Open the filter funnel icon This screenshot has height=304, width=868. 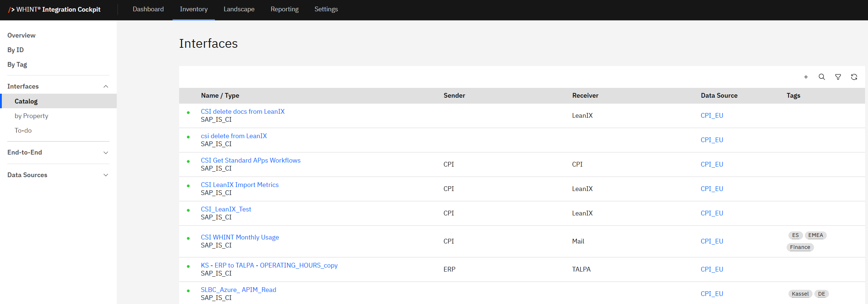point(838,77)
